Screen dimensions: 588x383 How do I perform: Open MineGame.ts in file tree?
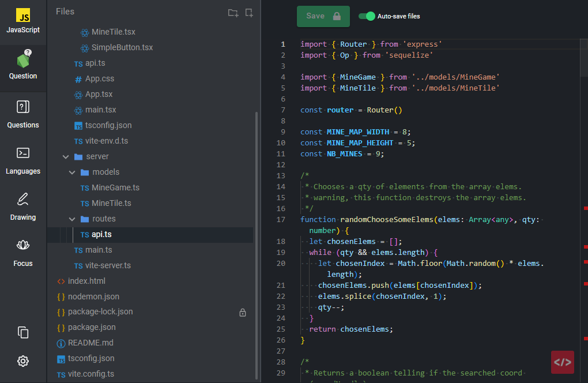[x=115, y=187]
